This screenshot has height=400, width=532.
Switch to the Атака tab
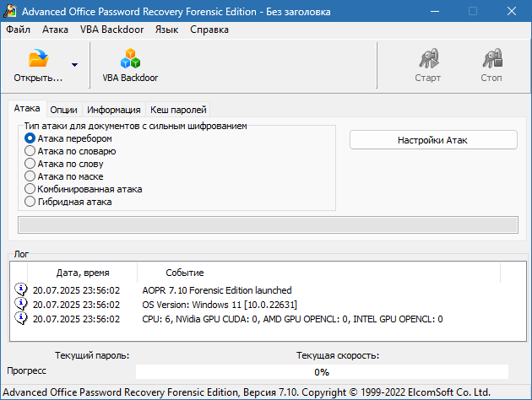tap(27, 109)
